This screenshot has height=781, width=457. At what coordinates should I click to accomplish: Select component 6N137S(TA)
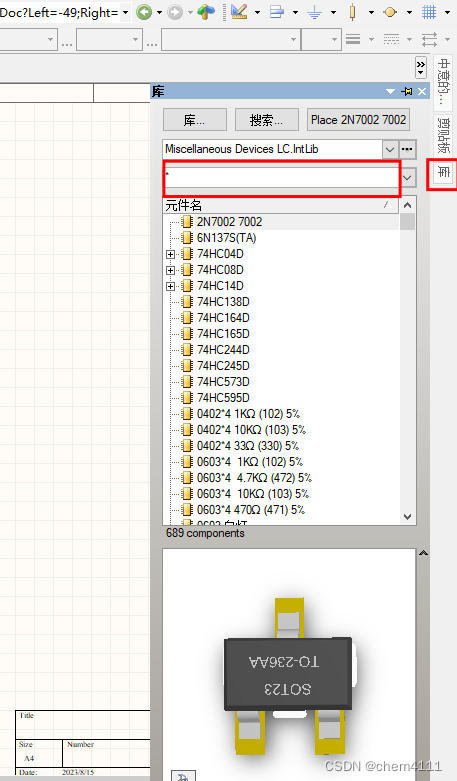coord(227,238)
